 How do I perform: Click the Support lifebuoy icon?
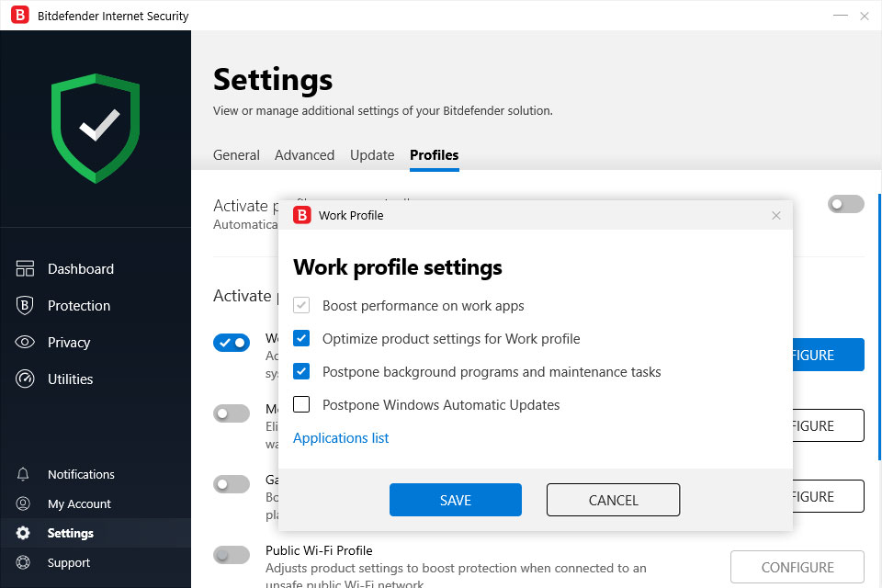coord(24,563)
